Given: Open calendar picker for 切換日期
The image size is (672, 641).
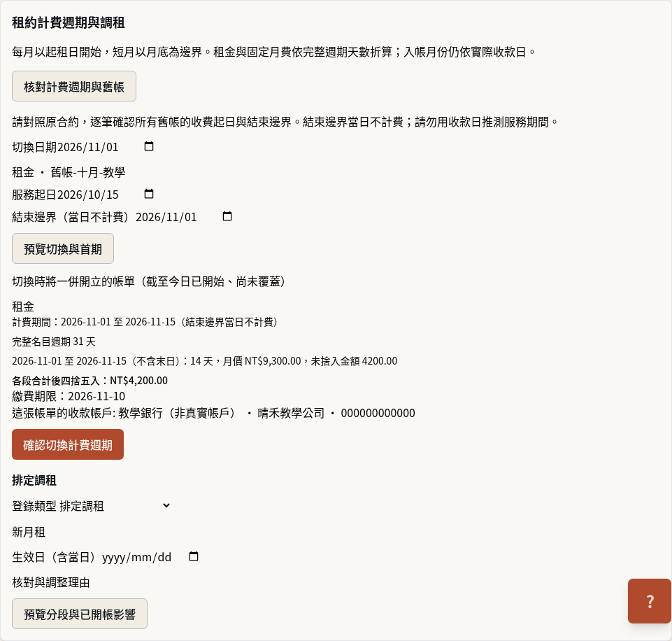Looking at the screenshot, I should (x=149, y=147).
